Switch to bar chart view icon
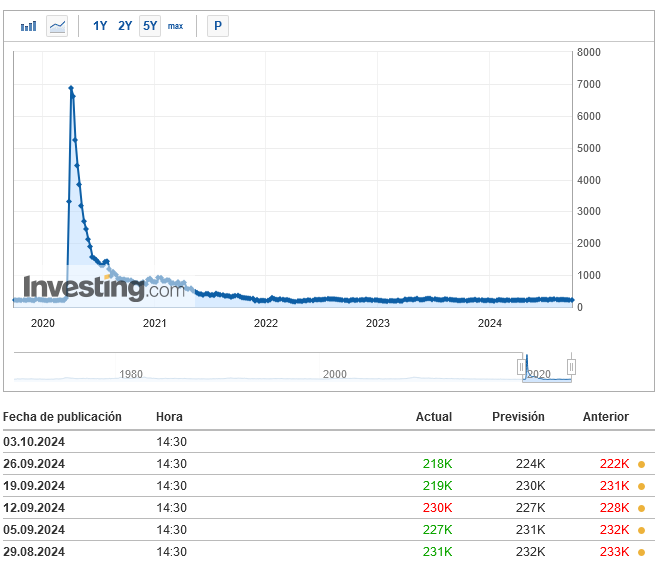 click(28, 26)
